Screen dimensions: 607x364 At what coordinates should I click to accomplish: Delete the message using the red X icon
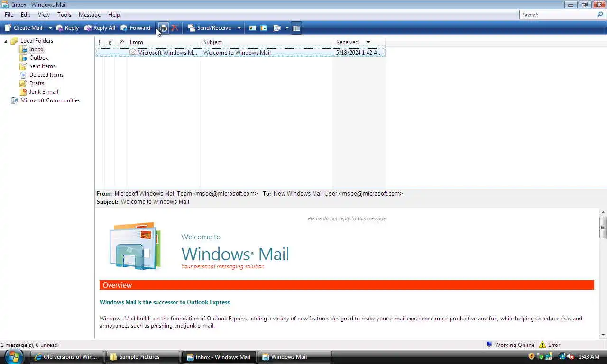pos(175,28)
